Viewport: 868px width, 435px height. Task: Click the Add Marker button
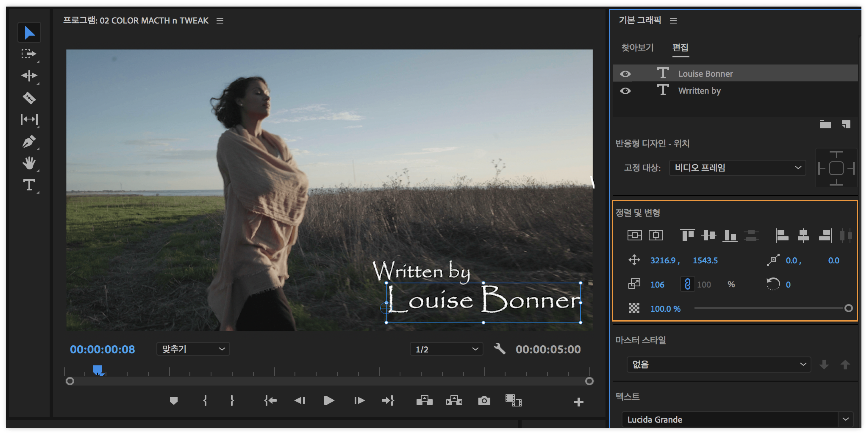173,401
